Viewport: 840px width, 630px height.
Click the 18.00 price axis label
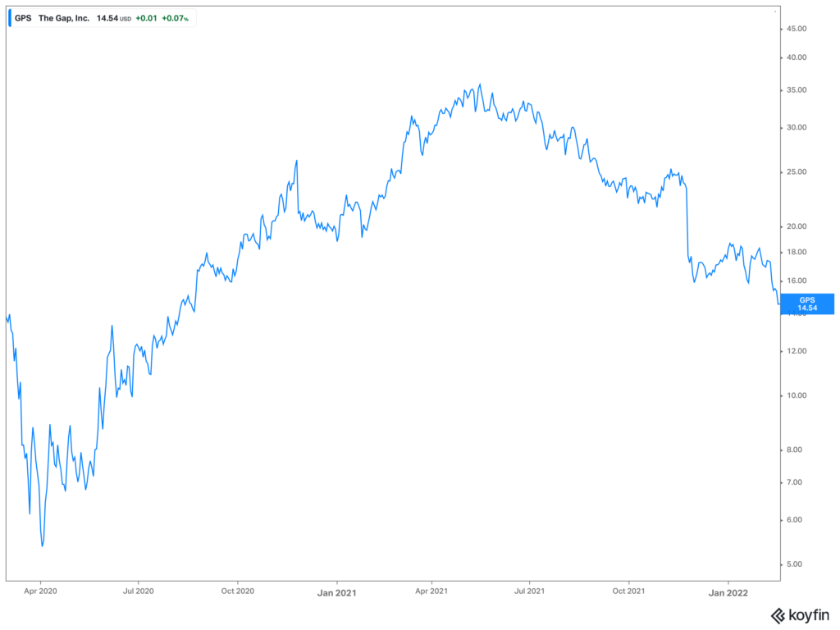[797, 252]
